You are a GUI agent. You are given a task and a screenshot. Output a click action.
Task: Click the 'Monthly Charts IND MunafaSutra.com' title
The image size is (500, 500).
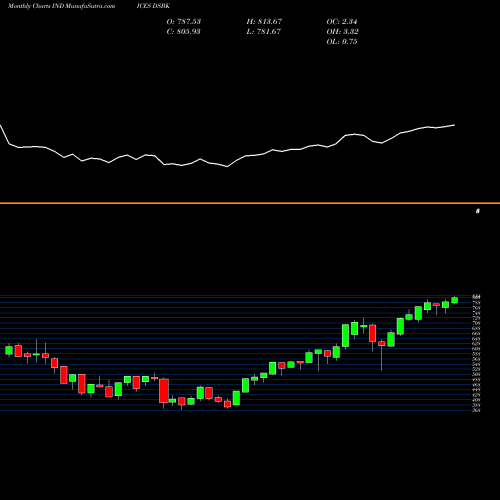[x=61, y=6]
